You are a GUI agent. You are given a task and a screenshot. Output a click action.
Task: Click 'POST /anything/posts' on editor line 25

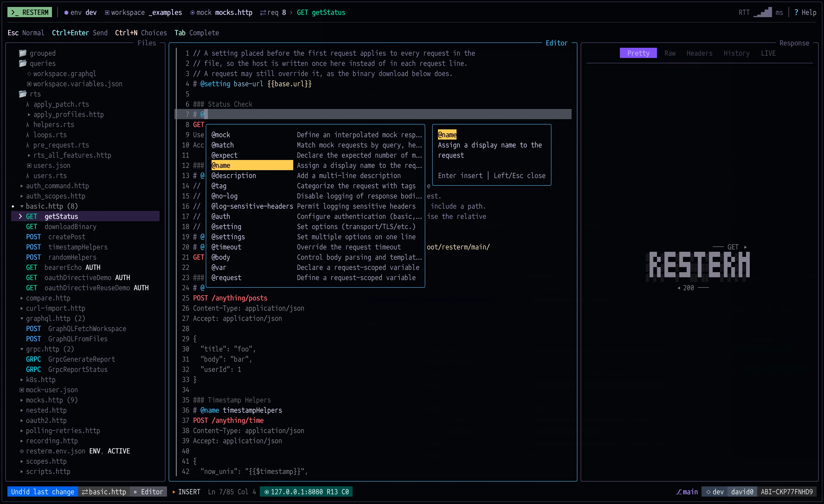[x=230, y=298]
